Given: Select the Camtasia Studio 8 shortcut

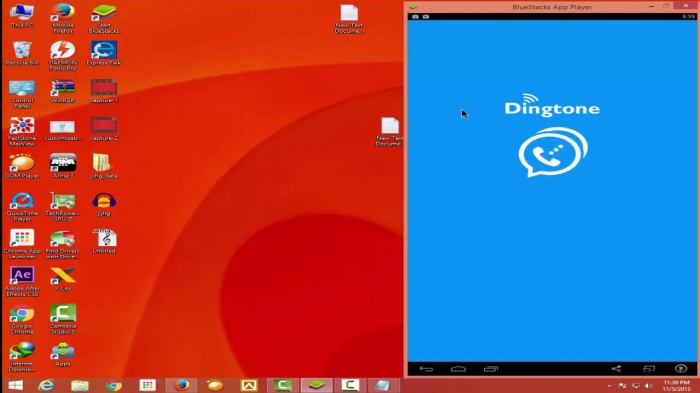Looking at the screenshot, I should point(62,320).
